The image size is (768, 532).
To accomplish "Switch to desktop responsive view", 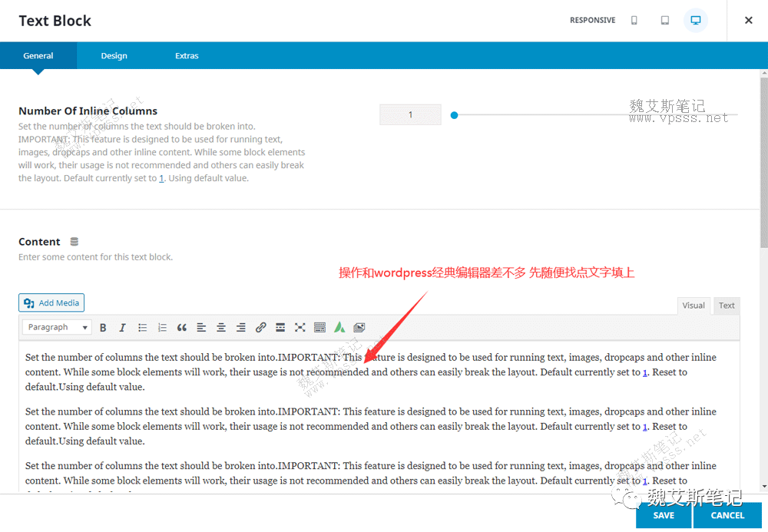I will pos(696,20).
